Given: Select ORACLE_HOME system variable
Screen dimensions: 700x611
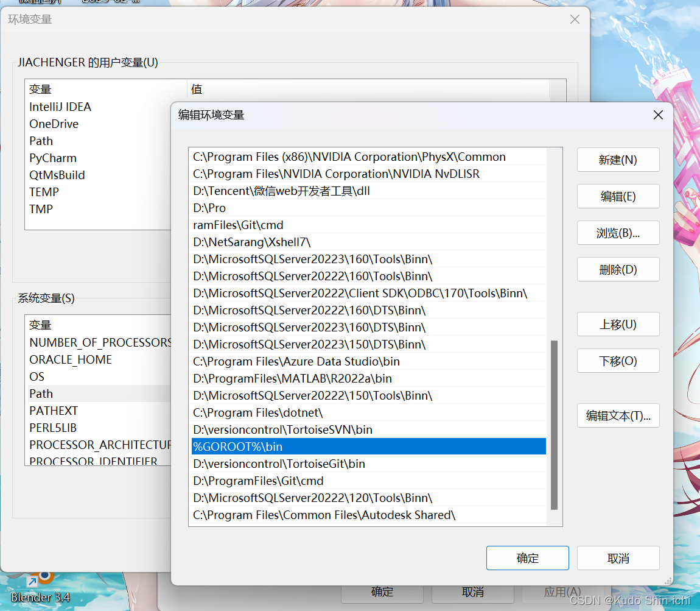Looking at the screenshot, I should (71, 359).
